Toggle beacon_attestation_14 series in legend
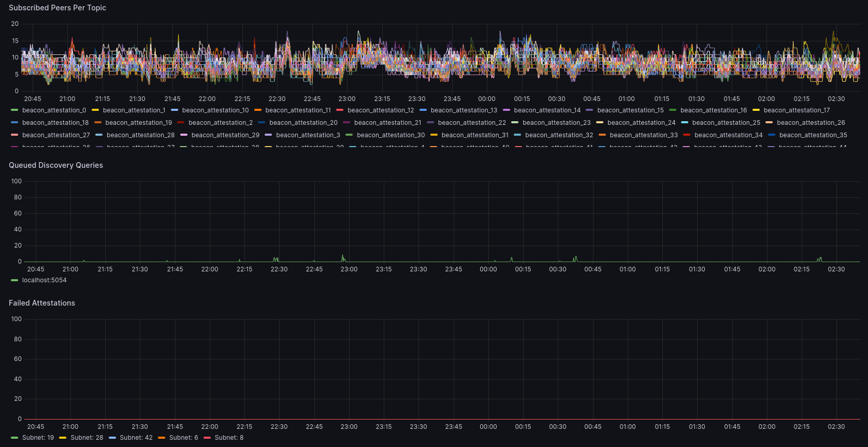The image size is (868, 447). (547, 110)
